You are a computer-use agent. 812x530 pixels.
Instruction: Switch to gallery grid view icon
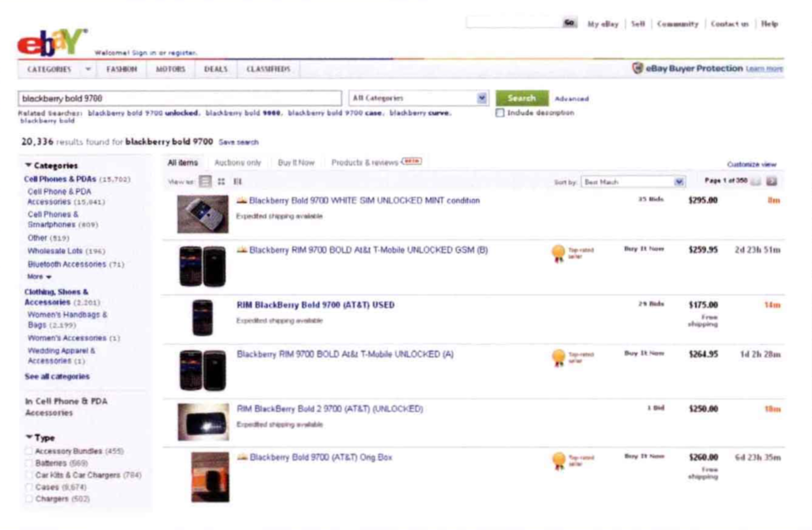[222, 182]
